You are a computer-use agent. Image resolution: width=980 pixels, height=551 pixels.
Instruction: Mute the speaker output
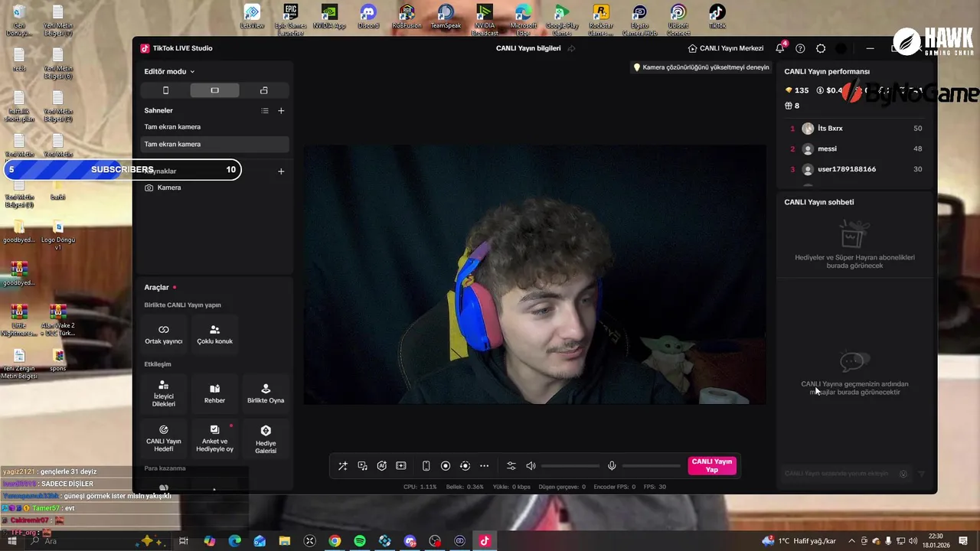pyautogui.click(x=531, y=466)
